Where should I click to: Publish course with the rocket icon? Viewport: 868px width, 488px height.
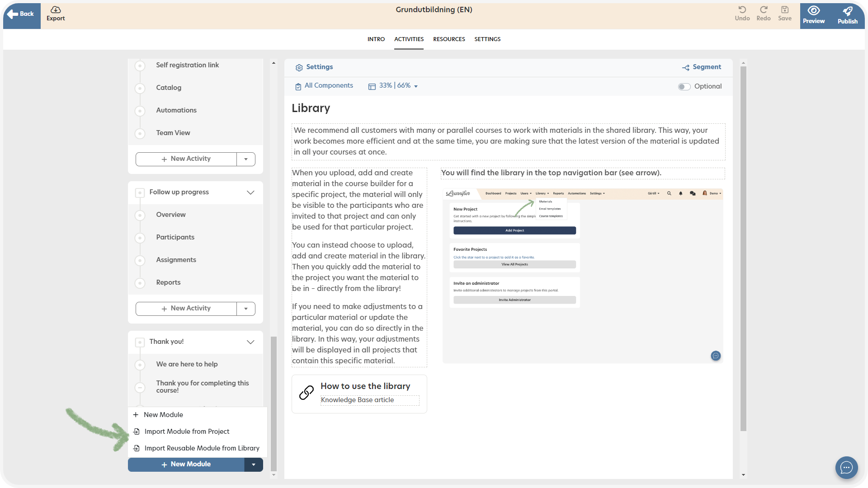847,11
